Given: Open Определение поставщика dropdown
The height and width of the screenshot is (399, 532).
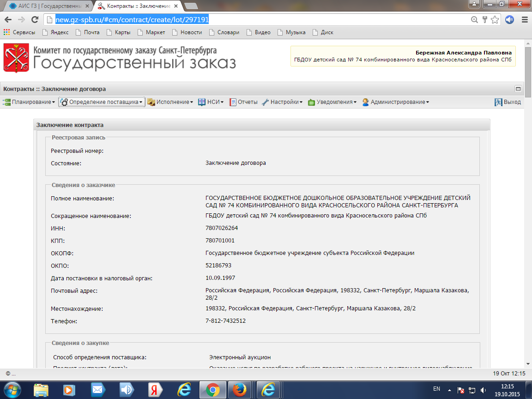Looking at the screenshot, I should pyautogui.click(x=102, y=102).
